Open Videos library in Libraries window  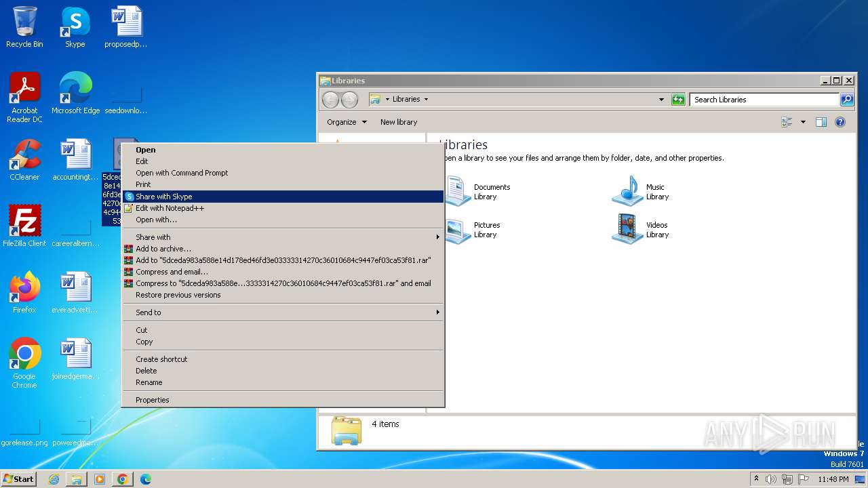pos(640,230)
